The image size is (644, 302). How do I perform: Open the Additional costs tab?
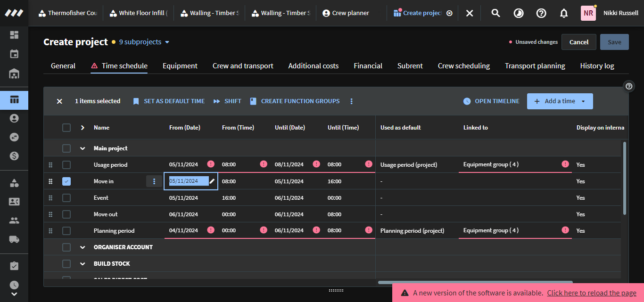click(314, 66)
